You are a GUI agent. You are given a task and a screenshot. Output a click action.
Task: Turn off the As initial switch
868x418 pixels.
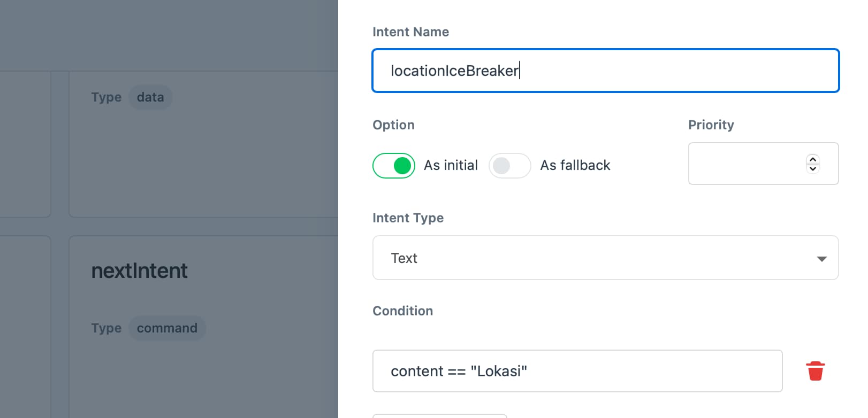393,166
